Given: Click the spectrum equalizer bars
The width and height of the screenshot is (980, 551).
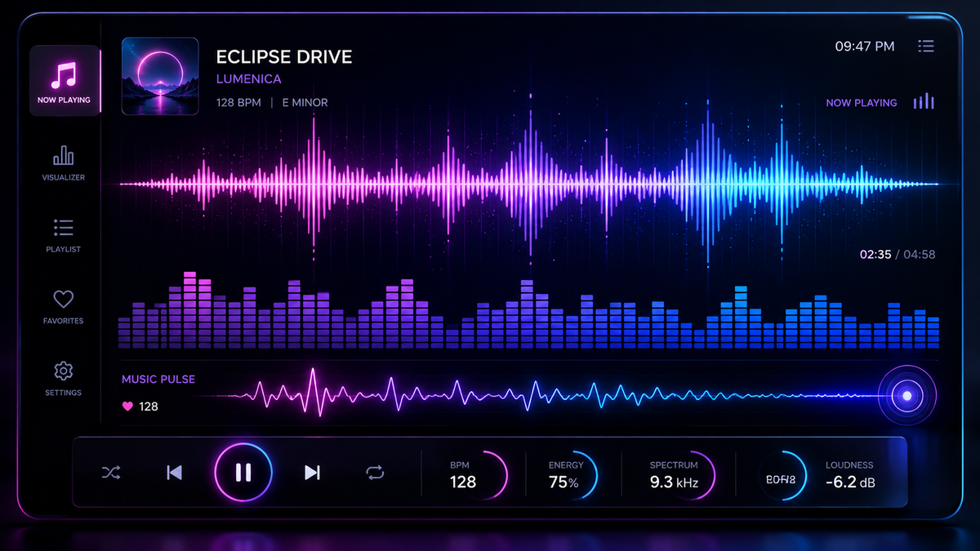Looking at the screenshot, I should click(529, 312).
